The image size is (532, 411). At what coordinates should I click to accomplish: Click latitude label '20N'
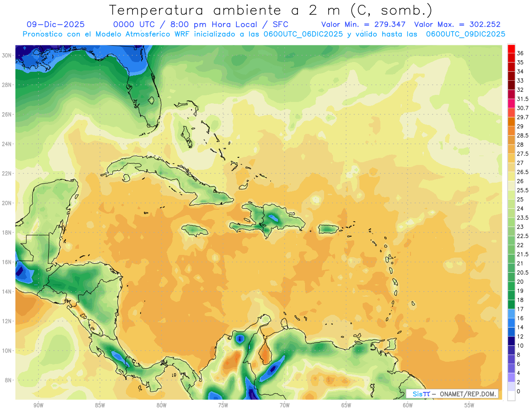coord(8,203)
